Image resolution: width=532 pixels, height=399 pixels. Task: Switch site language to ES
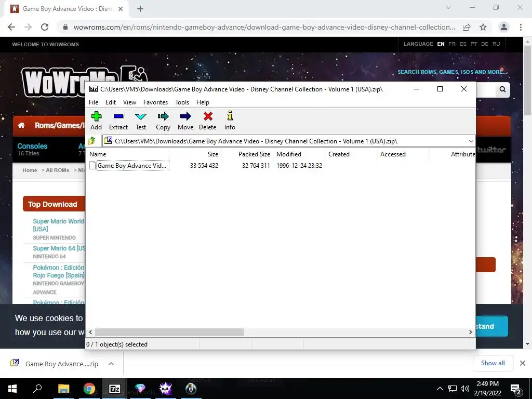[463, 44]
